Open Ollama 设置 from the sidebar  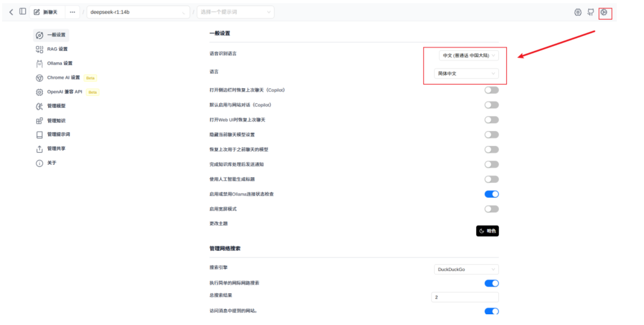59,63
